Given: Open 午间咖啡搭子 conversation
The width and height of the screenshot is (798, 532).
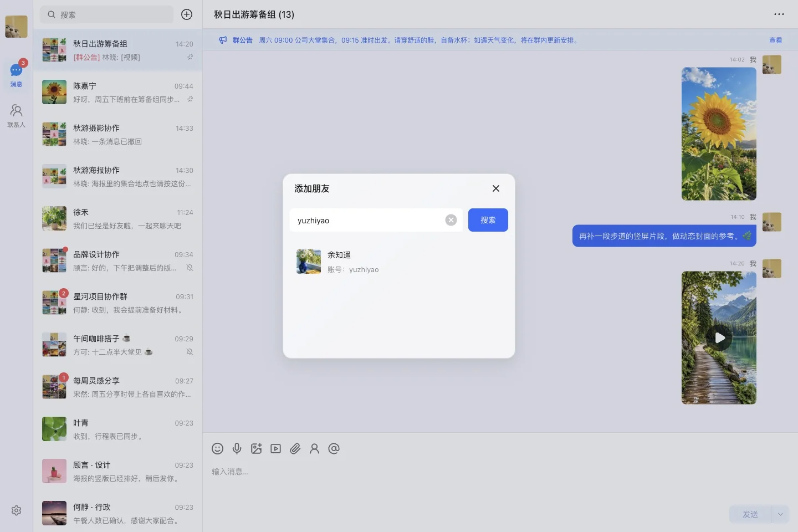Looking at the screenshot, I should 117,345.
